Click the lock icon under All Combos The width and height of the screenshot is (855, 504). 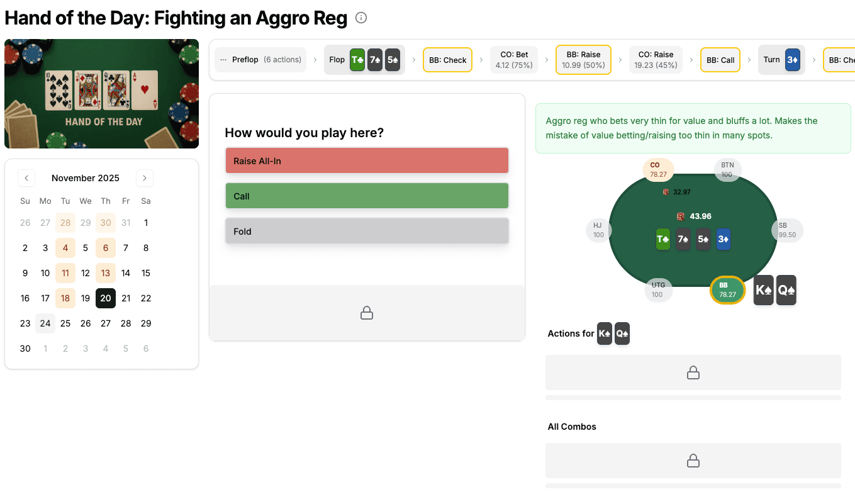tap(693, 461)
